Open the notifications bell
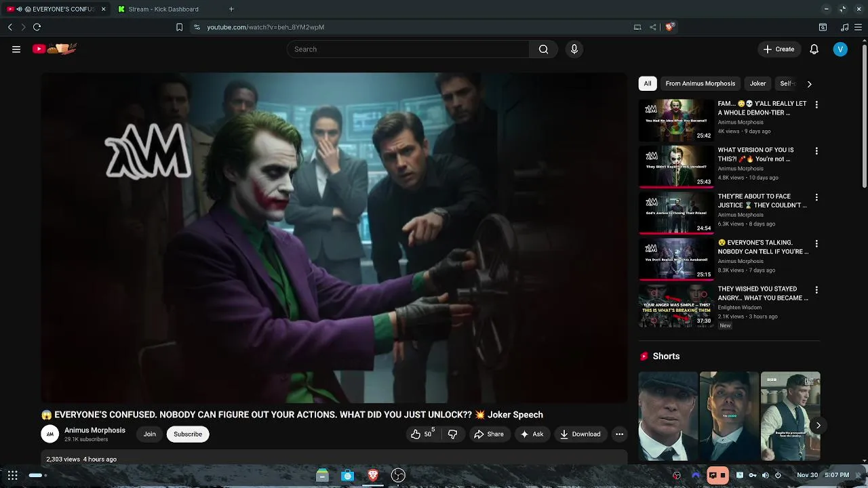Image resolution: width=868 pixels, height=488 pixels. pos(814,49)
